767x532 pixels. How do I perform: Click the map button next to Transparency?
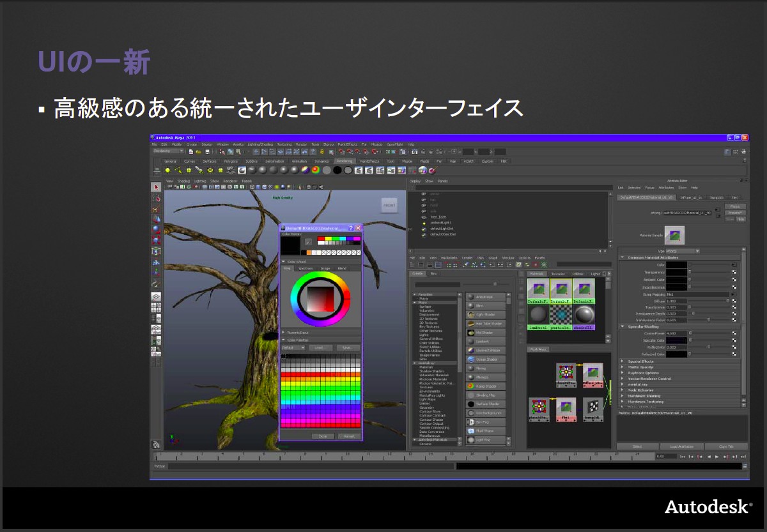point(734,272)
